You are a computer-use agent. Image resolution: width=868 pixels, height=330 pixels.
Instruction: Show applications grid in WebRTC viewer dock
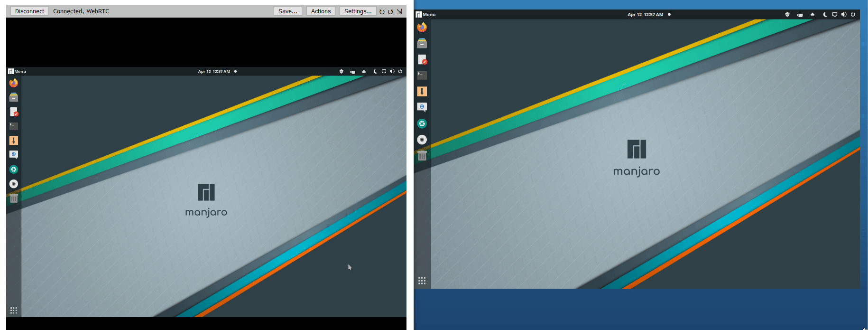[x=14, y=310]
